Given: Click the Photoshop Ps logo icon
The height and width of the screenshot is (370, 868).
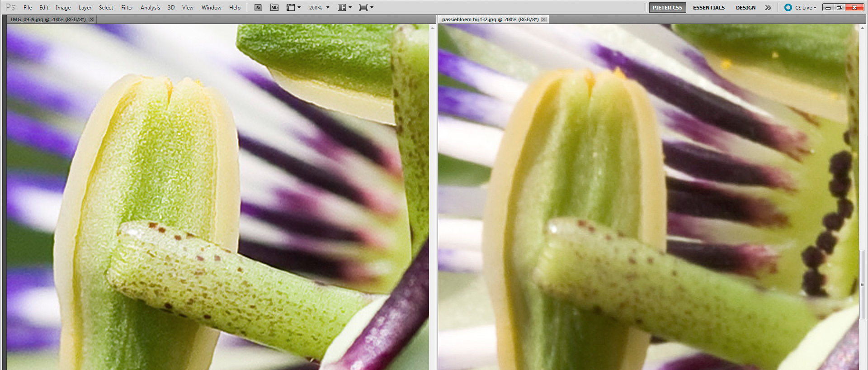Looking at the screenshot, I should pyautogui.click(x=10, y=7).
